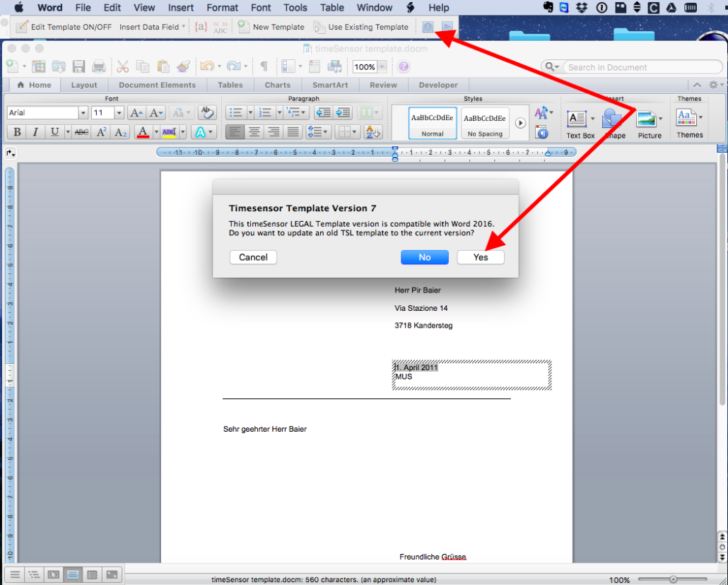Click the Paste clipboard icon
The width and height of the screenshot is (728, 585).
click(x=163, y=67)
